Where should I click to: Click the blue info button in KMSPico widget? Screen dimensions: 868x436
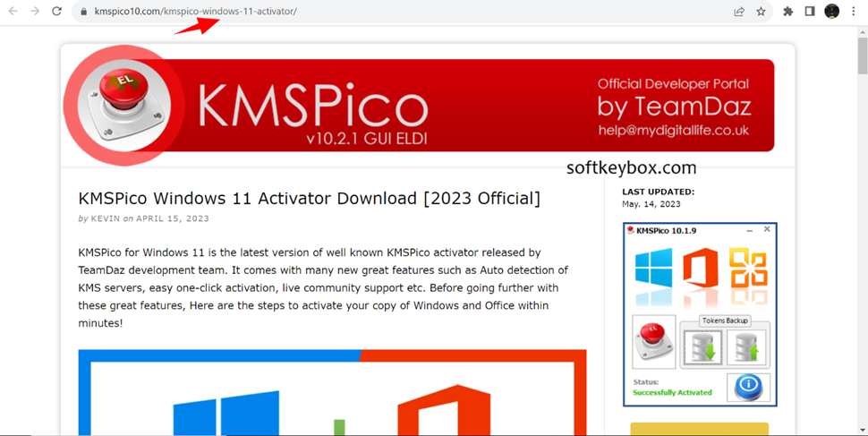pyautogui.click(x=748, y=386)
